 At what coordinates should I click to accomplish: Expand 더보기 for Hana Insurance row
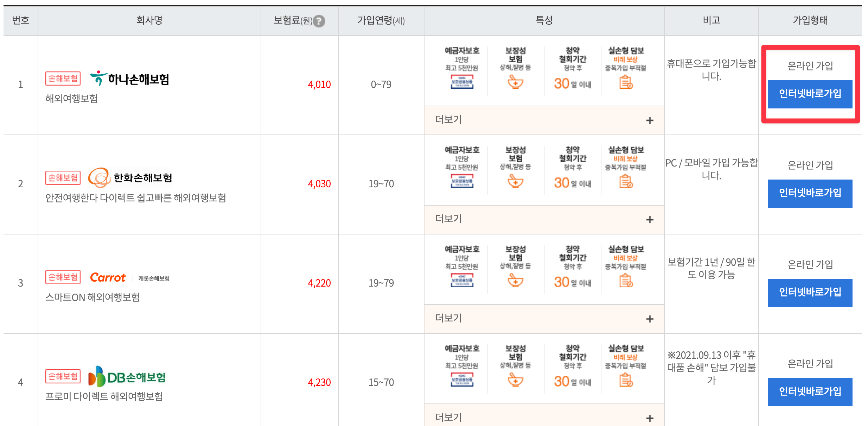click(544, 120)
